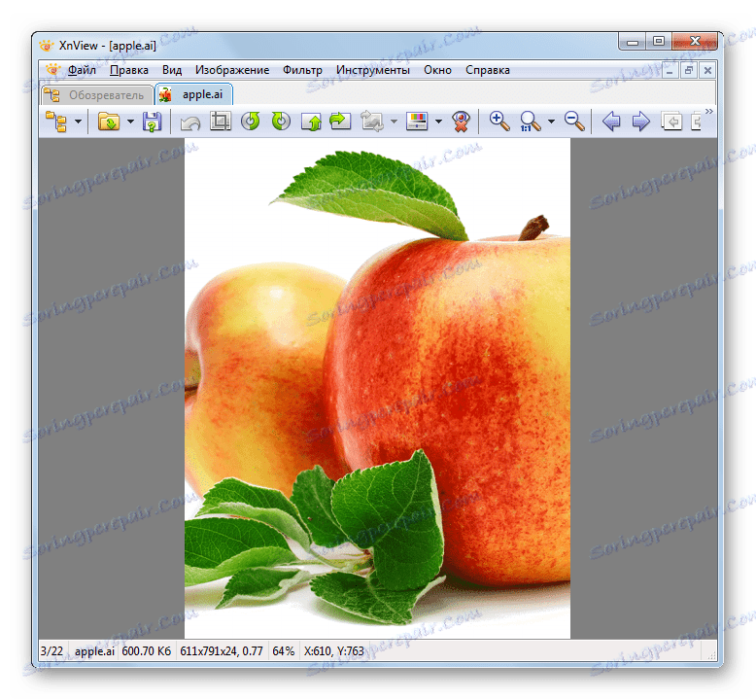The image size is (756, 700).
Task: Open the Изображение menu
Action: [x=232, y=70]
